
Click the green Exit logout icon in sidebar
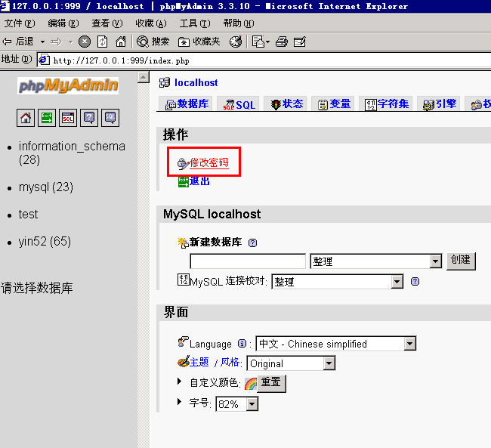click(x=47, y=118)
